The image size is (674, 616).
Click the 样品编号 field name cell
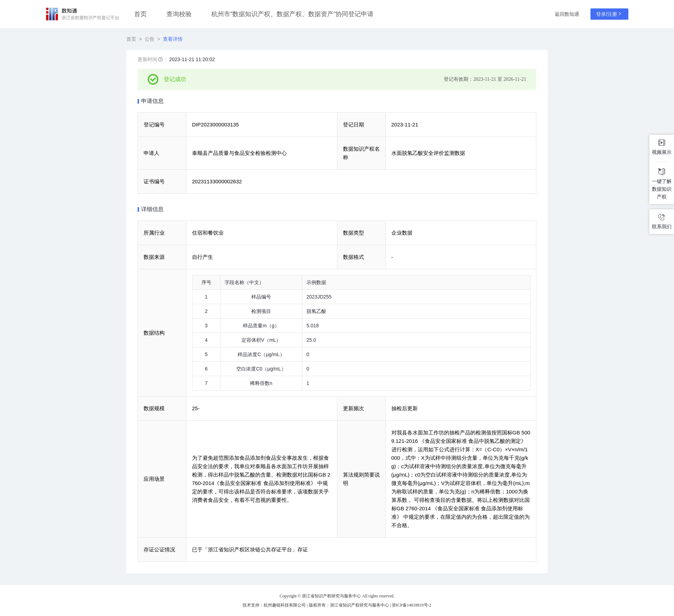(261, 297)
